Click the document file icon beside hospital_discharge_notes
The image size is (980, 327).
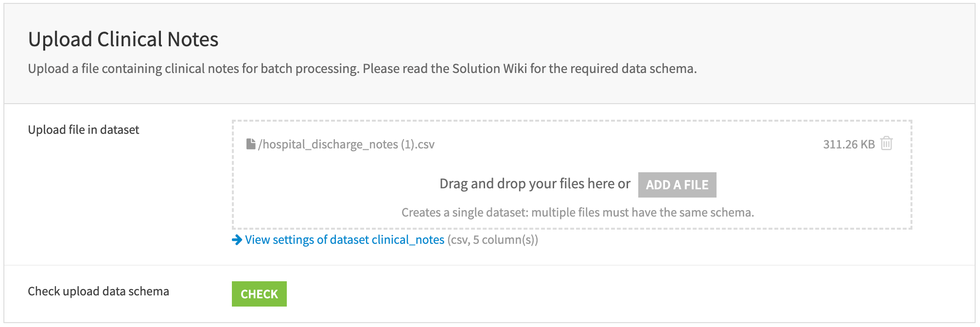coord(252,144)
